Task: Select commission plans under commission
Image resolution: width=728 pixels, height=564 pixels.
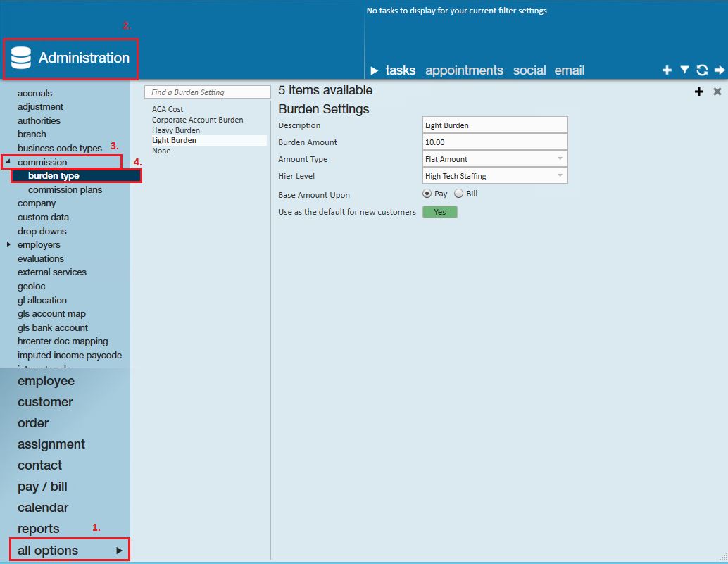Action: point(65,190)
